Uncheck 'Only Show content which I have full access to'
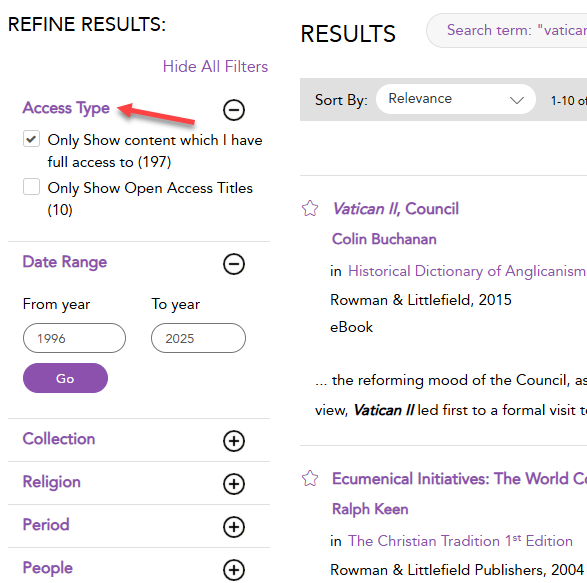The image size is (587, 583). (31, 139)
